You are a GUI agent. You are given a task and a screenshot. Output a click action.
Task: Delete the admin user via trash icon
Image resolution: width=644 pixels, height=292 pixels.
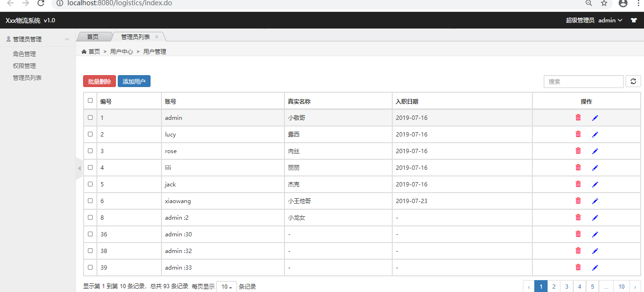578,117
